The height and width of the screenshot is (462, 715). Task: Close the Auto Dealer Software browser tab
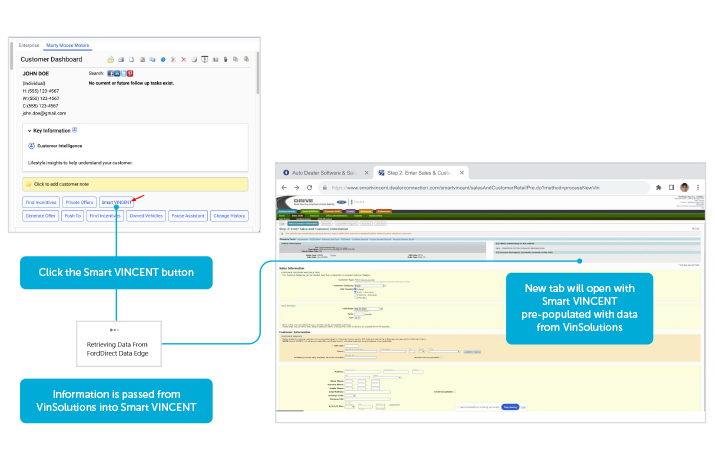(366, 173)
